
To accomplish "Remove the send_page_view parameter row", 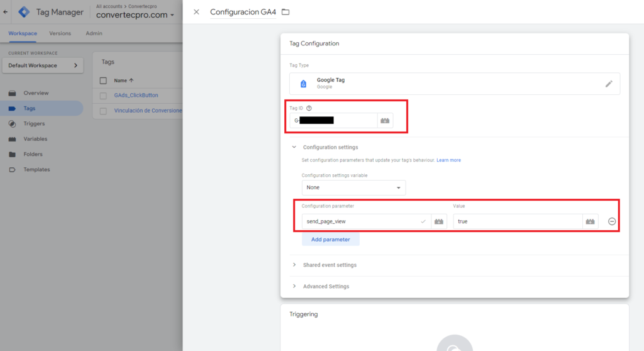I will pos(612,221).
